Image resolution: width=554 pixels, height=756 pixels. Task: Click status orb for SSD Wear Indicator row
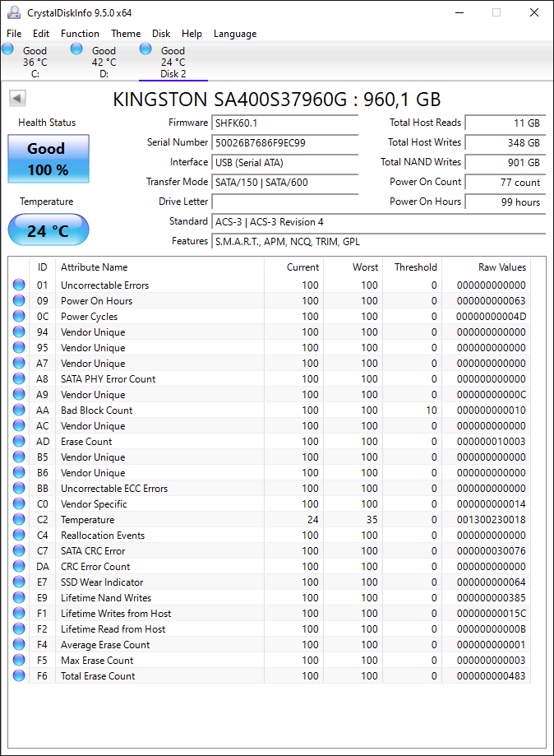(x=19, y=582)
